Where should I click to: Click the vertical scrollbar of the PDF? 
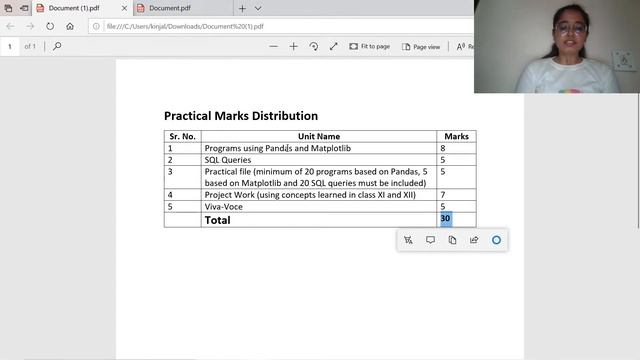[x=638, y=161]
